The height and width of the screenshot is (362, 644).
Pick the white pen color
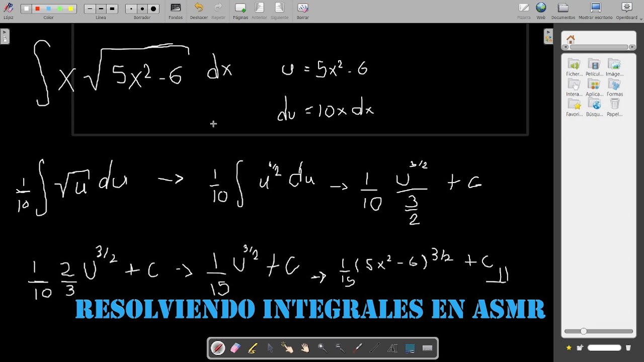[27, 9]
